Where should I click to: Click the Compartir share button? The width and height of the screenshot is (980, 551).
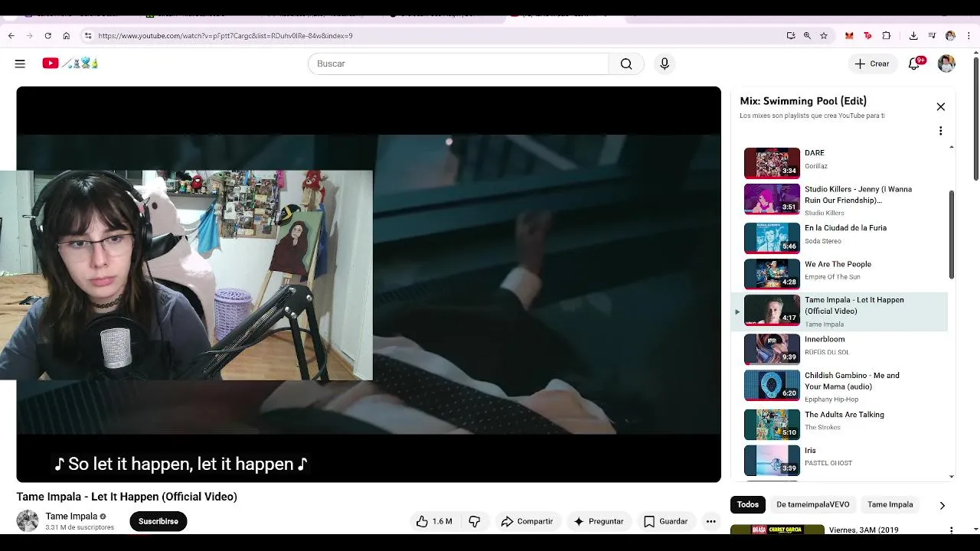[527, 521]
